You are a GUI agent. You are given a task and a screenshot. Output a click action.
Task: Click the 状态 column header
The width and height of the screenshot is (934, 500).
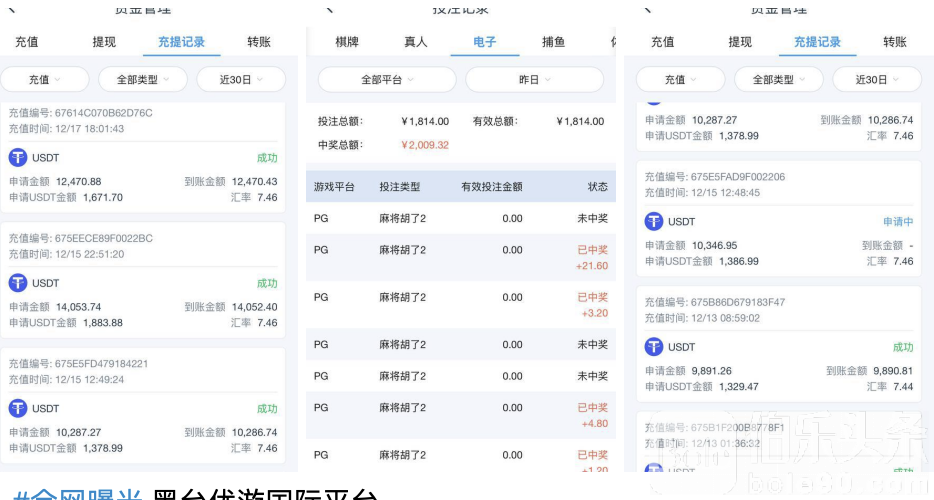point(597,187)
